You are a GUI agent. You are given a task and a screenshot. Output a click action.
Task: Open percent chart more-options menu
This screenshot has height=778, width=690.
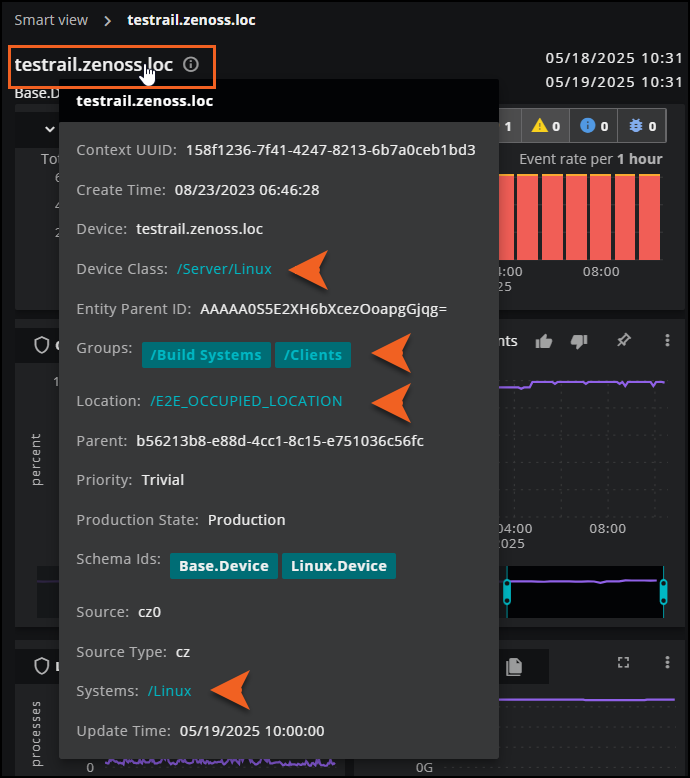coord(667,340)
